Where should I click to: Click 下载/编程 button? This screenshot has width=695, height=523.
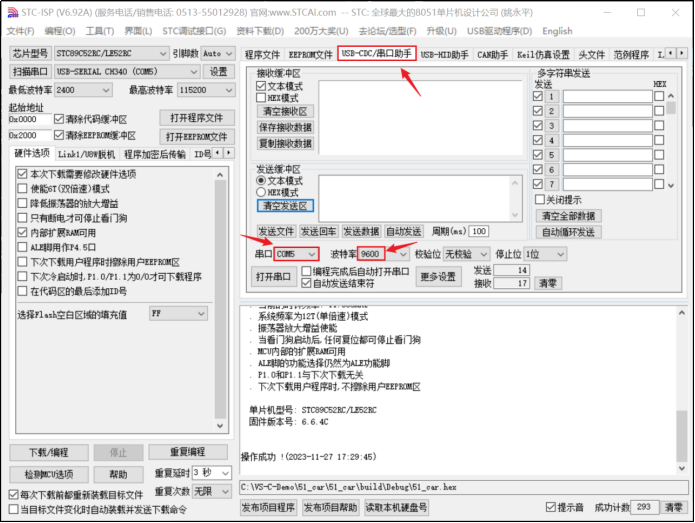tap(49, 453)
